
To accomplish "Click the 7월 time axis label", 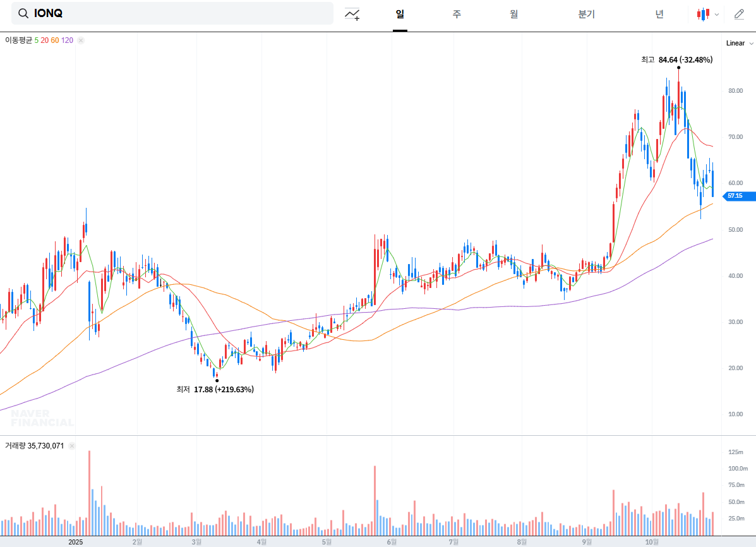I will 453,542.
